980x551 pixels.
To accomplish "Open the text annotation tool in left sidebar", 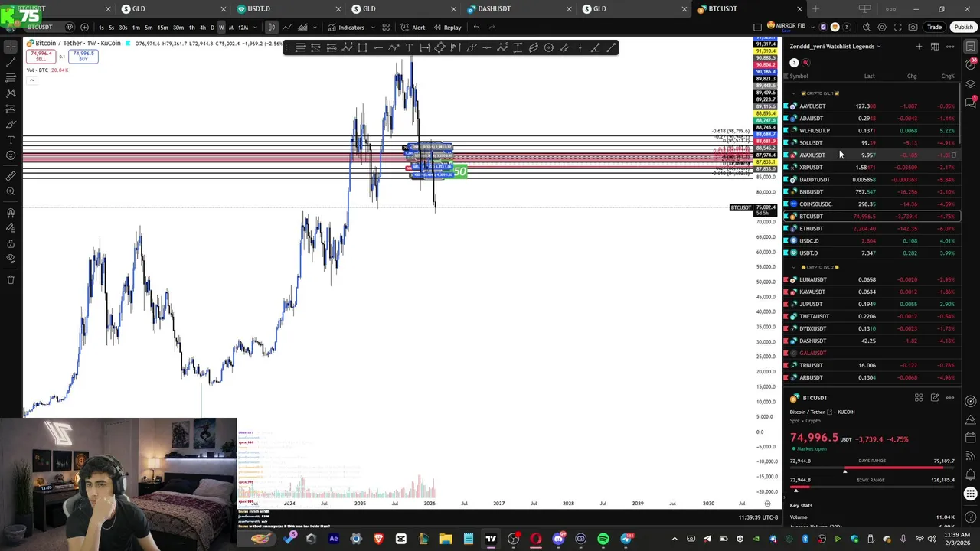I will [11, 140].
